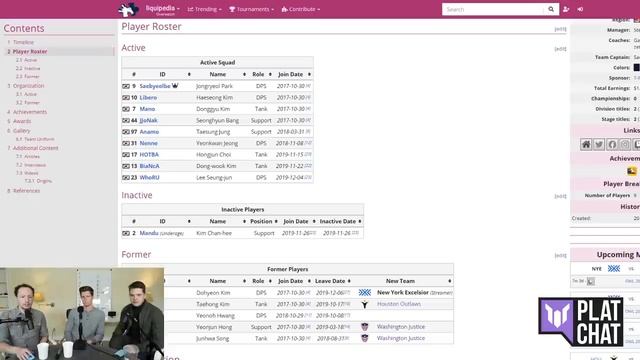Screen dimensions: 640x360
Task: Click the achievement trophy icon in infobox
Action: [632, 171]
